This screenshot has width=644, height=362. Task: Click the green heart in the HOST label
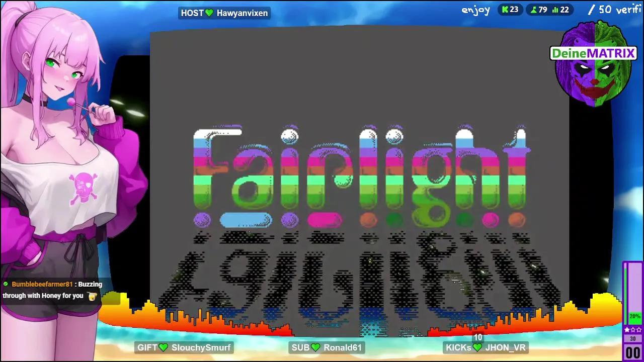click(210, 13)
